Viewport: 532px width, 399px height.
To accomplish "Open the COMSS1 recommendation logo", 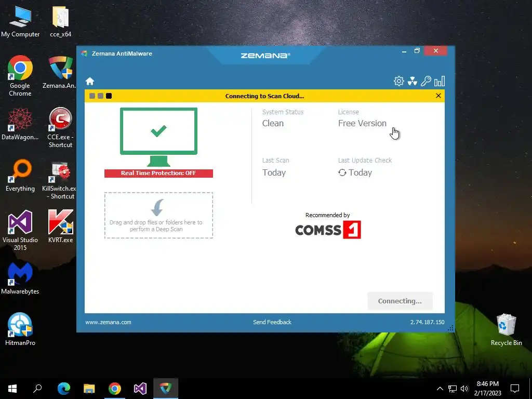I will (328, 230).
